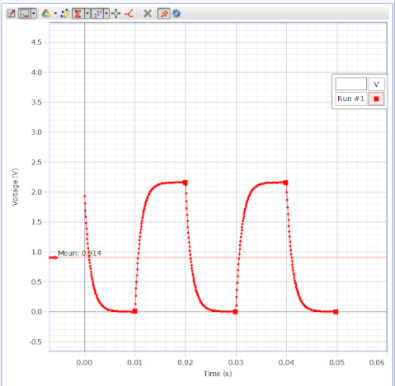Open graph properties blue gear icon

pyautogui.click(x=176, y=14)
